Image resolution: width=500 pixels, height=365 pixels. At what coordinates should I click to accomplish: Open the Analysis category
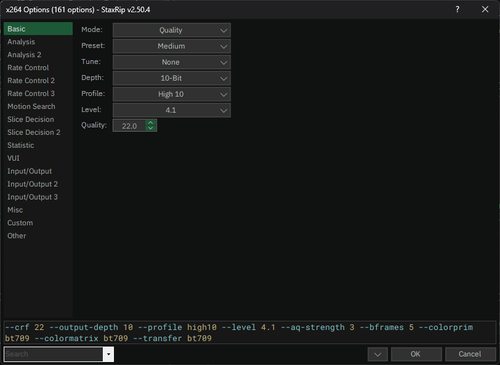click(x=38, y=42)
